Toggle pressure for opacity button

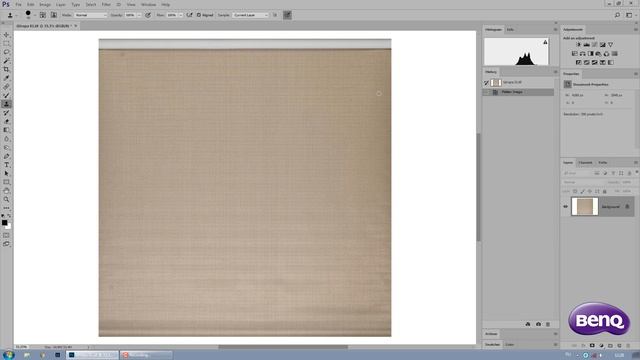point(148,15)
